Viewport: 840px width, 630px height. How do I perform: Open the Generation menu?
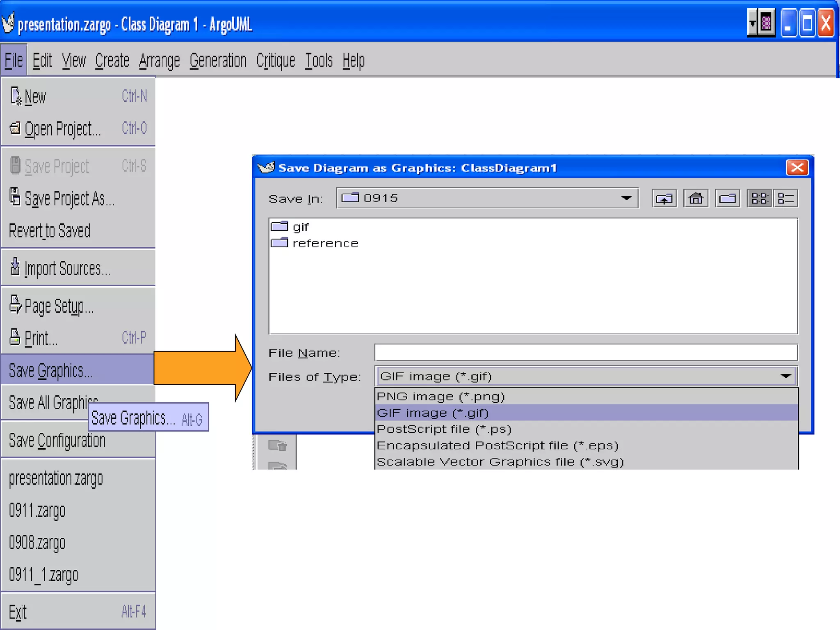[218, 61]
